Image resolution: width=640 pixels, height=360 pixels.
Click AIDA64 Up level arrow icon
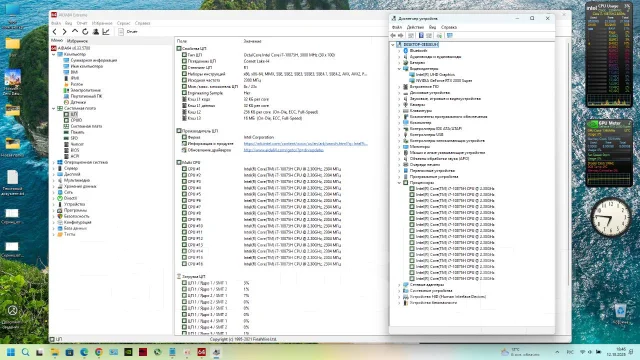click(x=75, y=31)
